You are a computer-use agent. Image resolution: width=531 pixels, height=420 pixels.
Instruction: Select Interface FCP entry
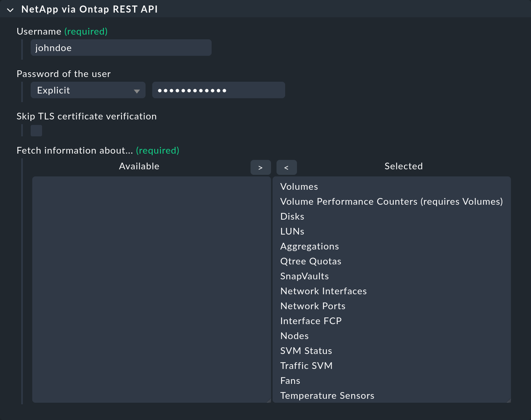pos(311,321)
